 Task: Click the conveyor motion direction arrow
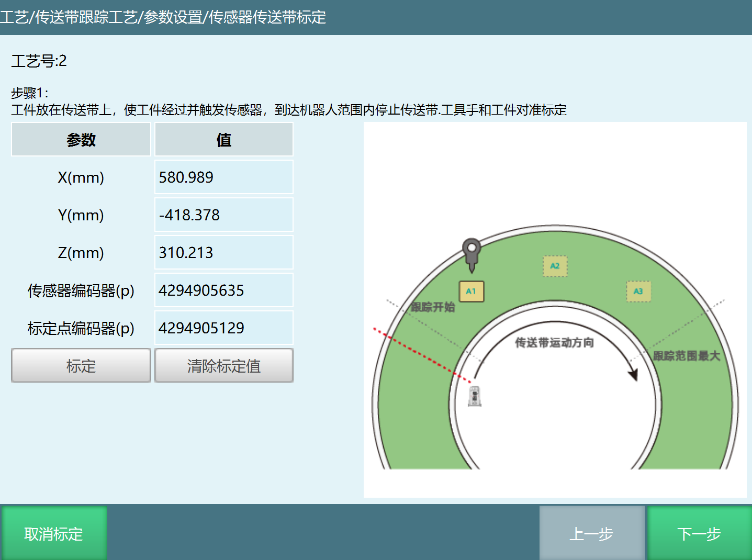coord(633,373)
